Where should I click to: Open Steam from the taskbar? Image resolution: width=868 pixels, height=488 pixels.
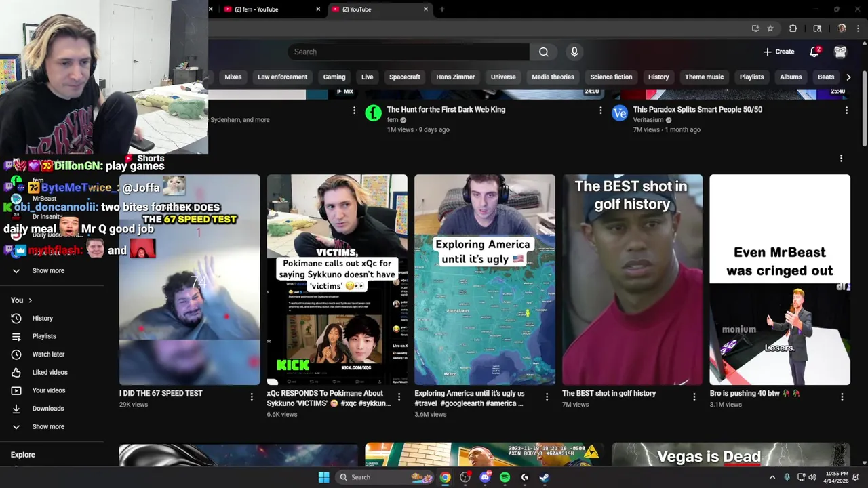[x=544, y=477]
